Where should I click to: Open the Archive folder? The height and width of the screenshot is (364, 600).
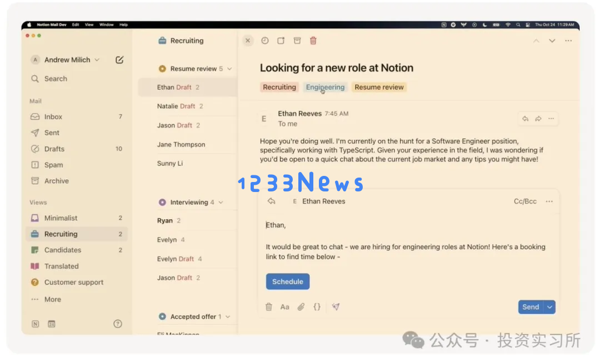[x=77, y=181]
